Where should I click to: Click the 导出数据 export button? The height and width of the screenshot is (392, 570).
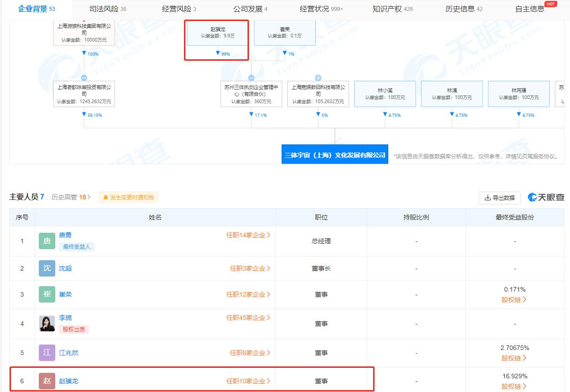pyautogui.click(x=500, y=198)
